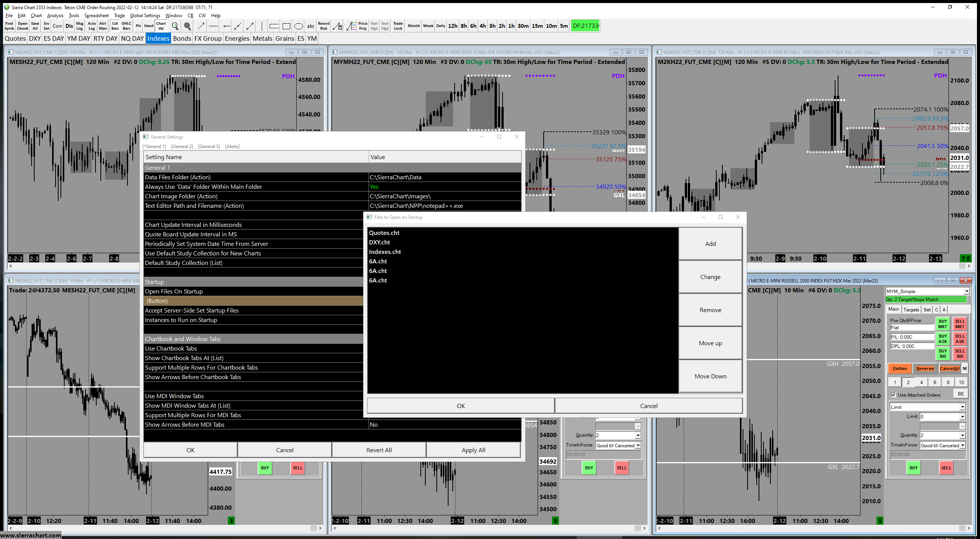The height and width of the screenshot is (539, 980).
Task: Click the Cdl Bars toolbar button
Action: tap(115, 26)
